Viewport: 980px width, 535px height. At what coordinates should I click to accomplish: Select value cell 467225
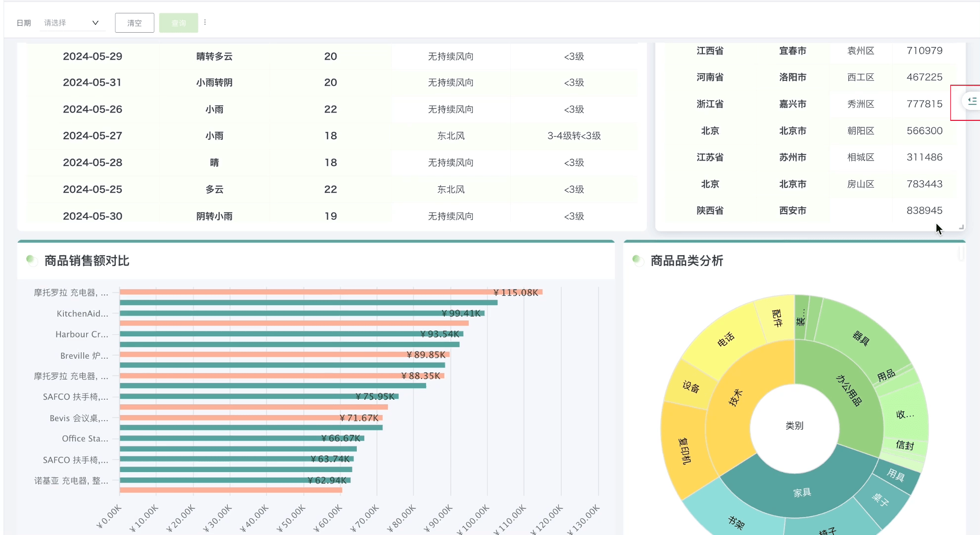click(925, 77)
